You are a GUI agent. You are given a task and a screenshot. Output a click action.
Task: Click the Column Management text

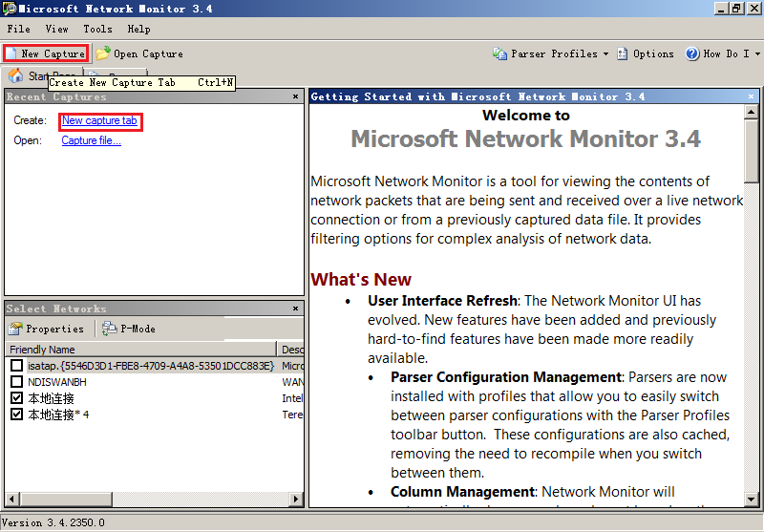[x=462, y=492]
